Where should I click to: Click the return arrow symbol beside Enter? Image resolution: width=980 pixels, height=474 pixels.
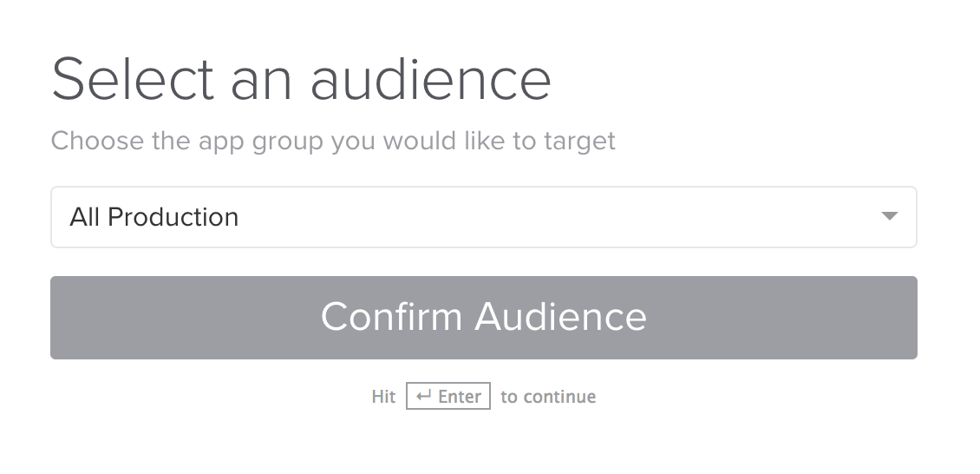(424, 397)
